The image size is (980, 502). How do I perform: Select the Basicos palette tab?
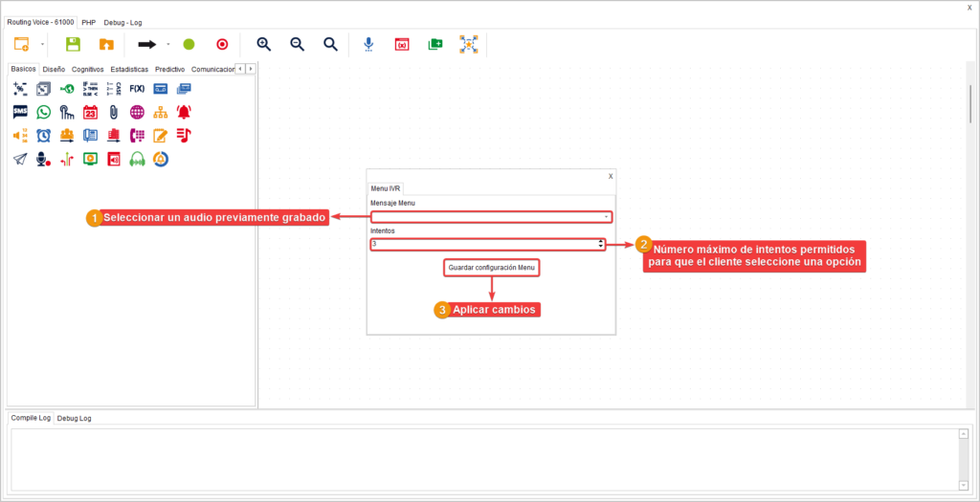click(x=24, y=69)
